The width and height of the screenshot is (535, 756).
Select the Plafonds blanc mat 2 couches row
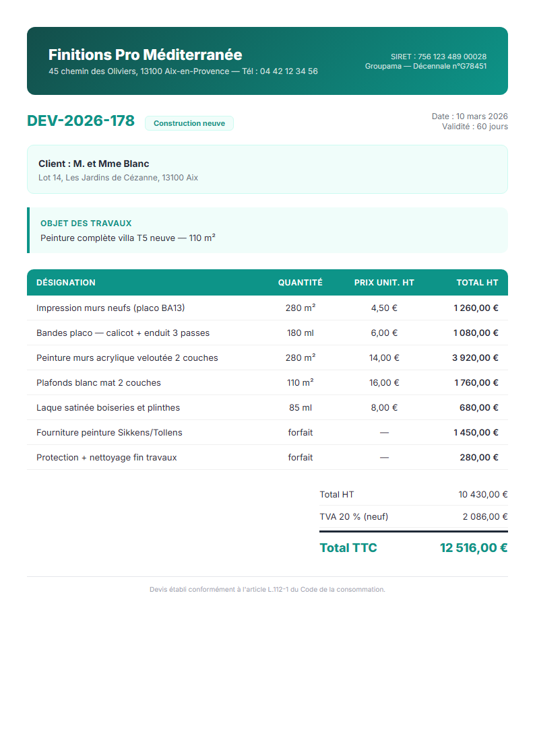[98, 382]
